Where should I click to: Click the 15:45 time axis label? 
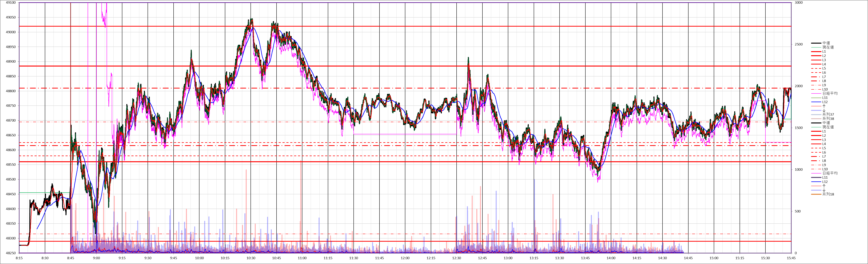[791, 258]
